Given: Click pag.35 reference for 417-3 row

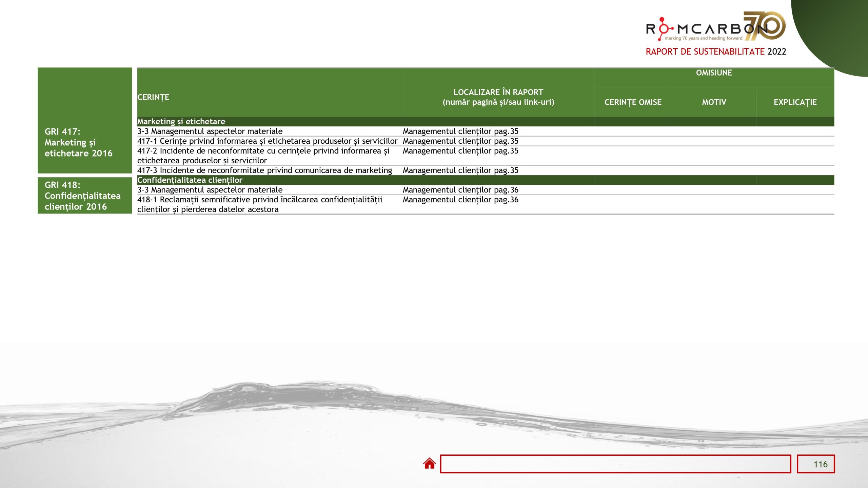Looking at the screenshot, I should point(460,170).
